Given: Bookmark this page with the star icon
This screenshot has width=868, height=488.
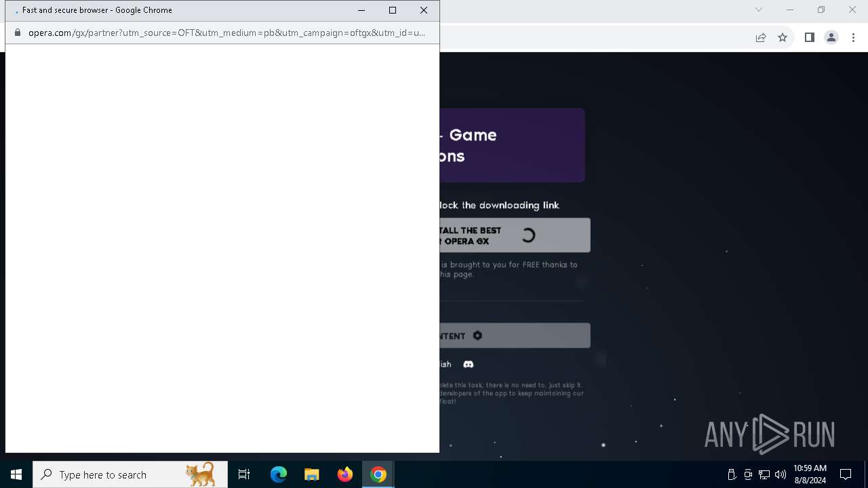Looking at the screenshot, I should 783,37.
